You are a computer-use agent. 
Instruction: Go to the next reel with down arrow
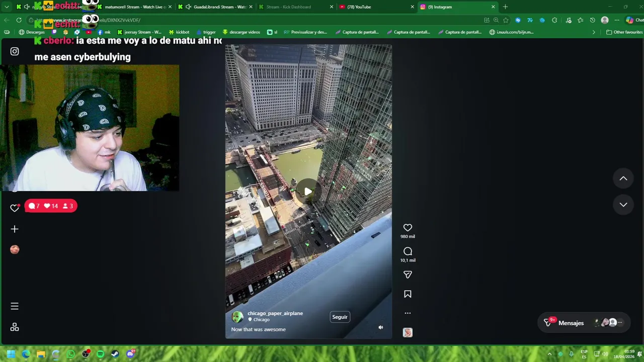point(623,205)
